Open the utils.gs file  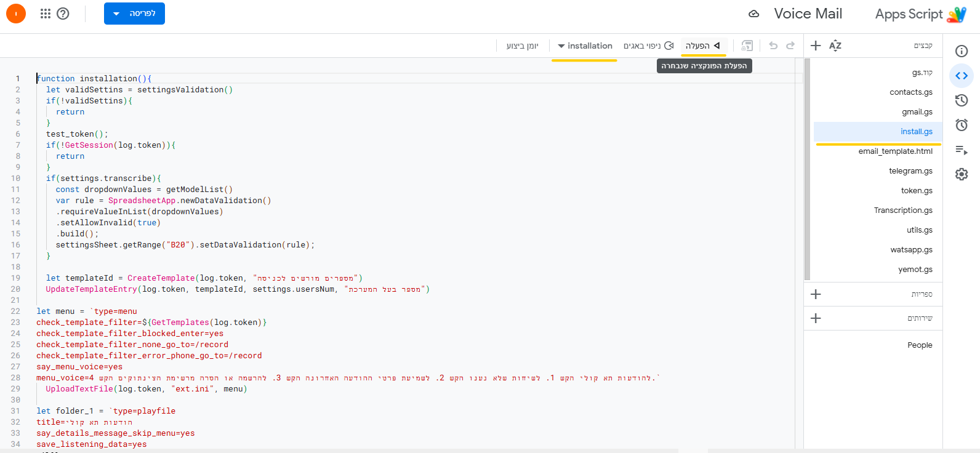click(920, 230)
